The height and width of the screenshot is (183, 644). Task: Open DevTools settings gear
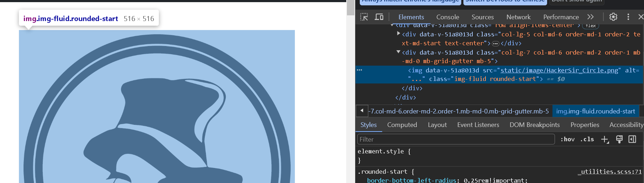click(x=613, y=17)
